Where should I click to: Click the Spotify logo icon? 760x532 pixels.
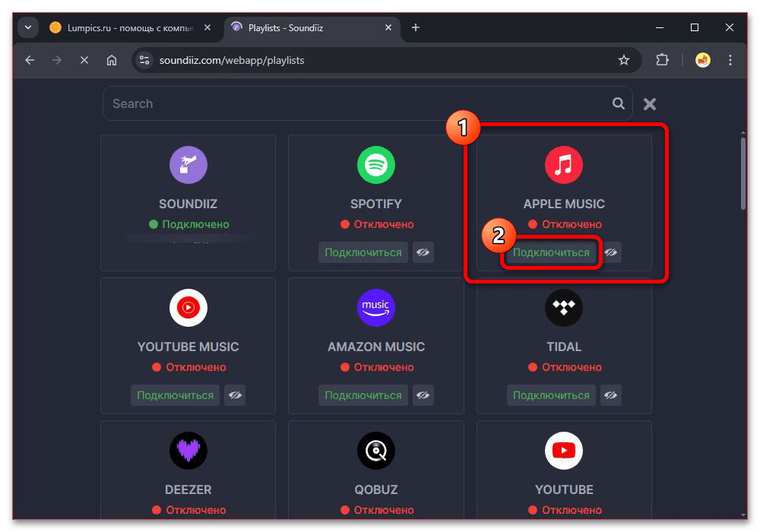(375, 165)
